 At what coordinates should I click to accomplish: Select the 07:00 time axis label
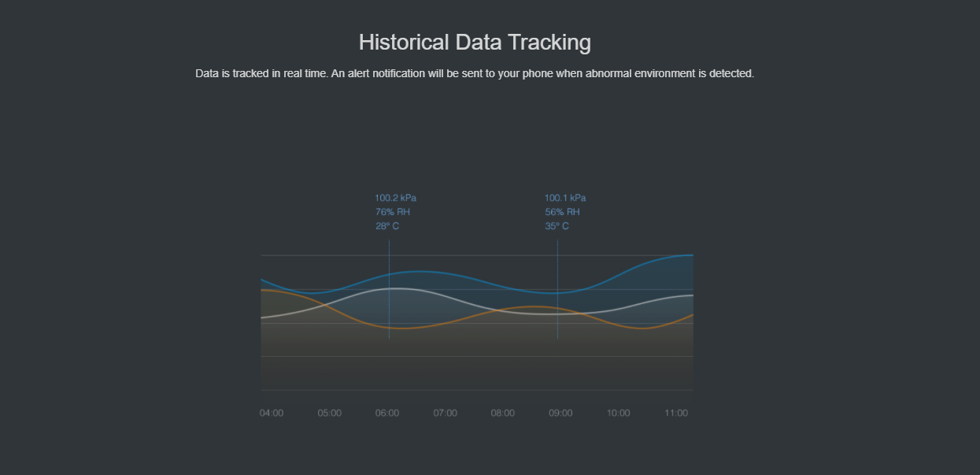pos(446,413)
